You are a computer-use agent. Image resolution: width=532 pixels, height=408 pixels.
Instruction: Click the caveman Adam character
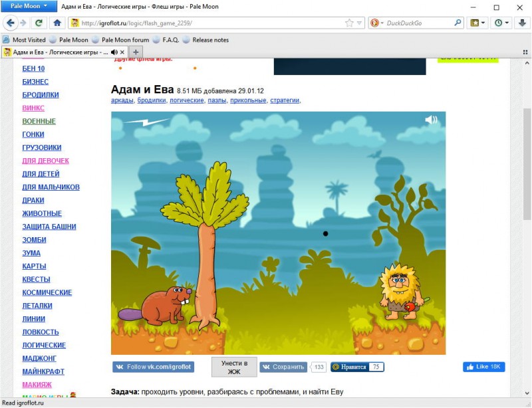(x=402, y=292)
